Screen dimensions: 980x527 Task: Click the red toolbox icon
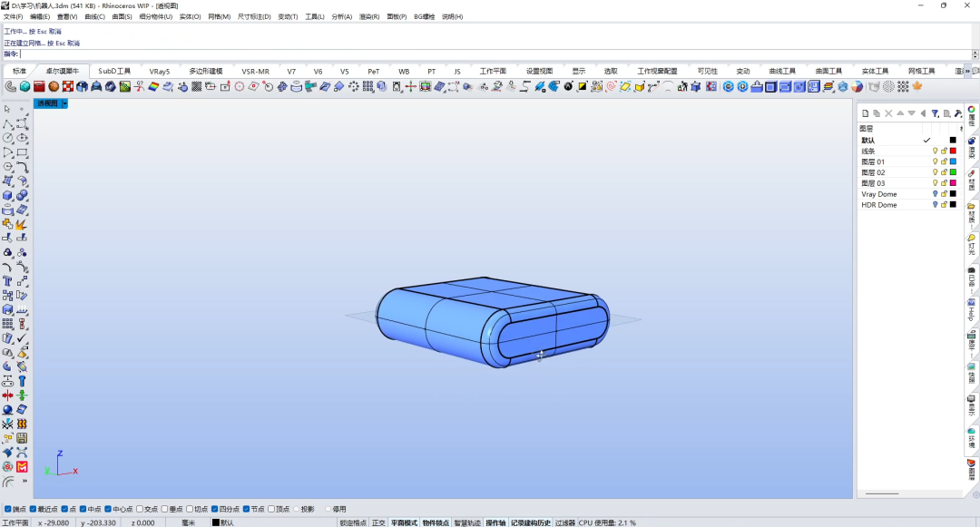tap(39, 87)
